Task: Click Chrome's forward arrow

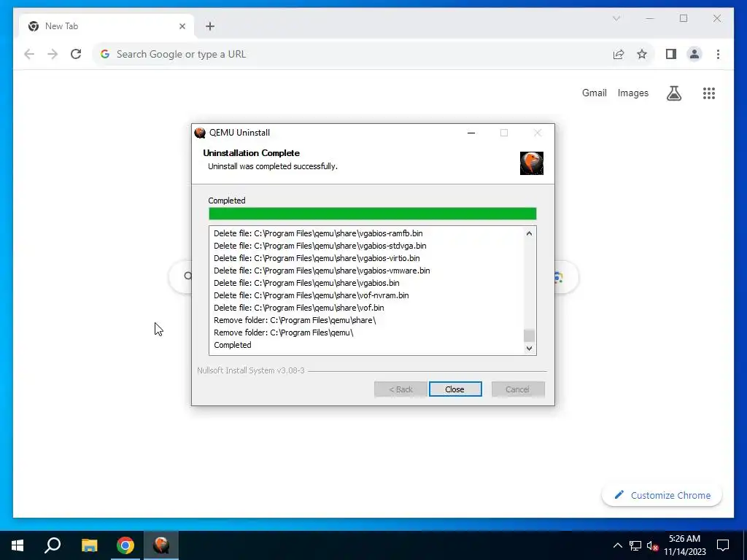Action: 53,54
